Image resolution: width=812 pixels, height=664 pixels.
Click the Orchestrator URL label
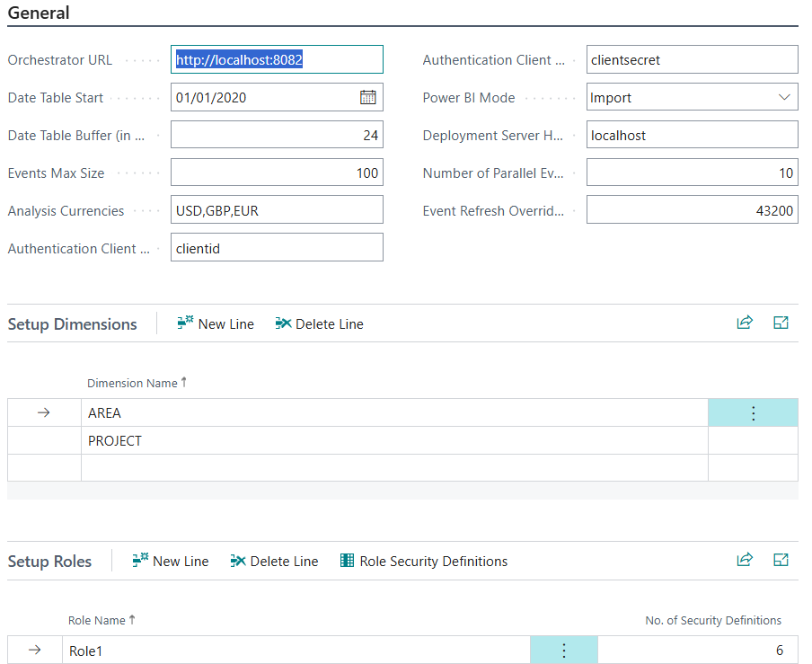60,60
